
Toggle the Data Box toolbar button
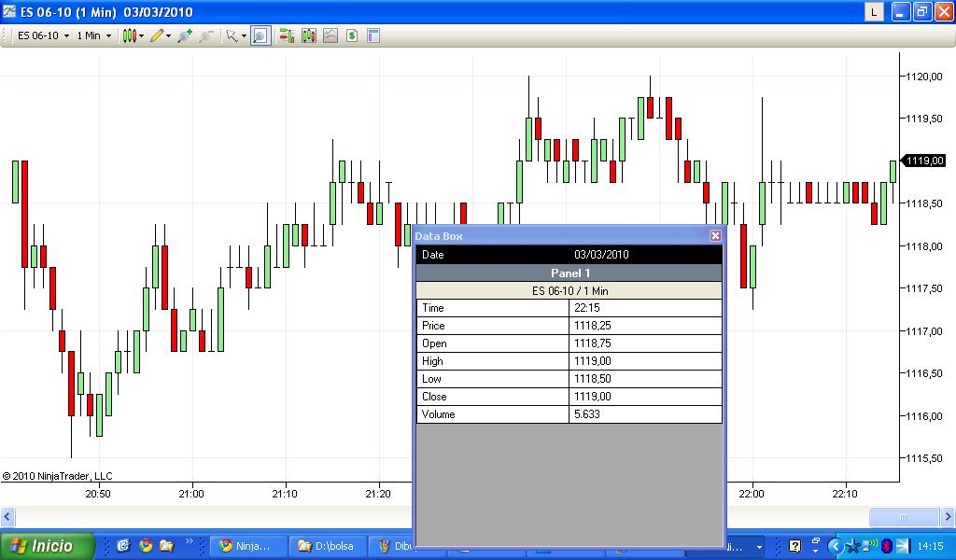click(260, 36)
